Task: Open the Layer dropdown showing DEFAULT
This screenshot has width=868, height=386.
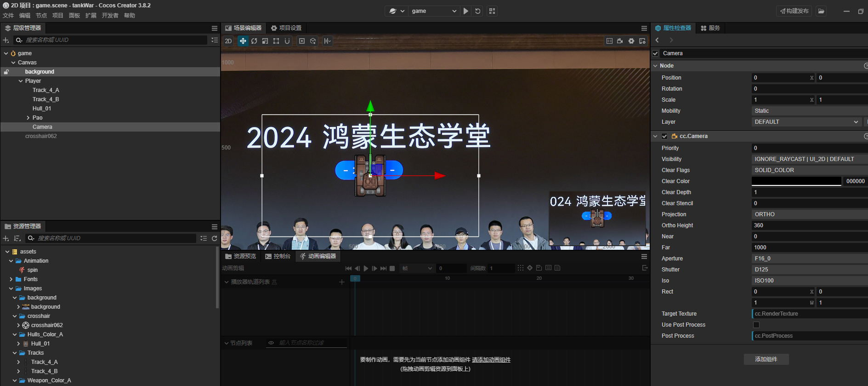Action: tap(807, 122)
